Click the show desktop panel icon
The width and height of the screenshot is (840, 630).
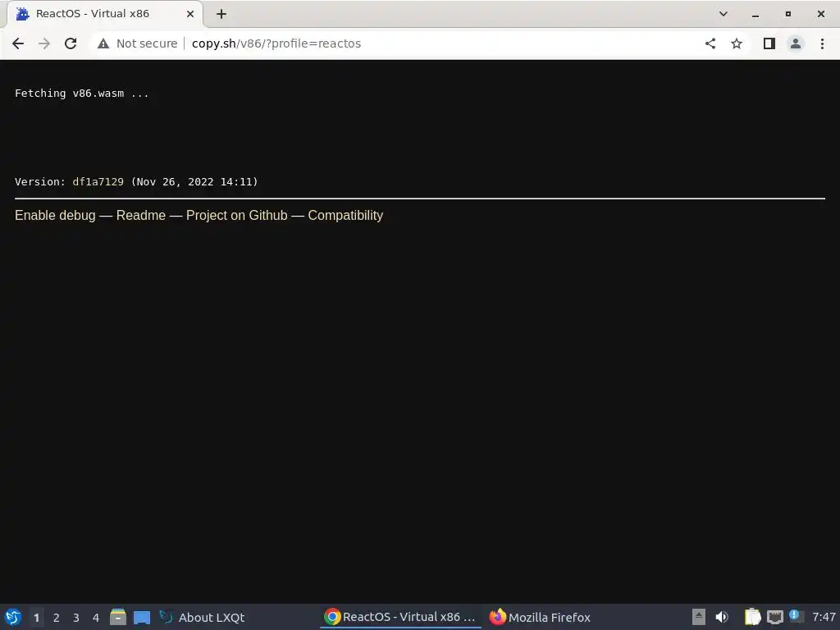(141, 617)
